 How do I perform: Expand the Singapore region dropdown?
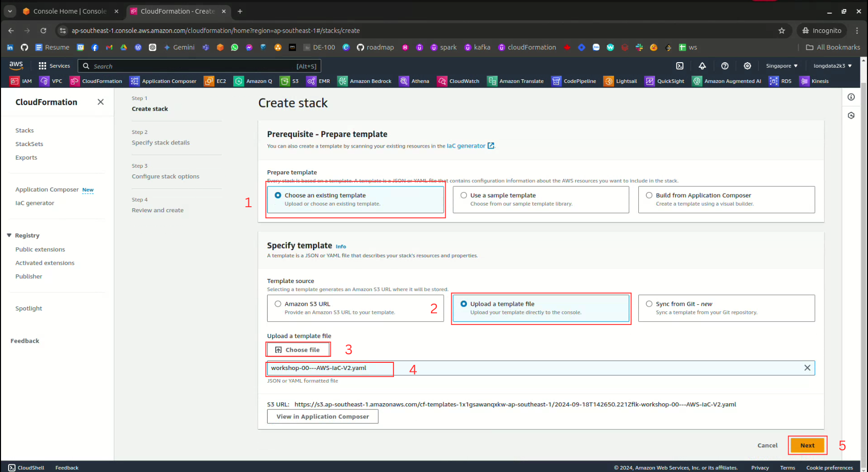[782, 66]
